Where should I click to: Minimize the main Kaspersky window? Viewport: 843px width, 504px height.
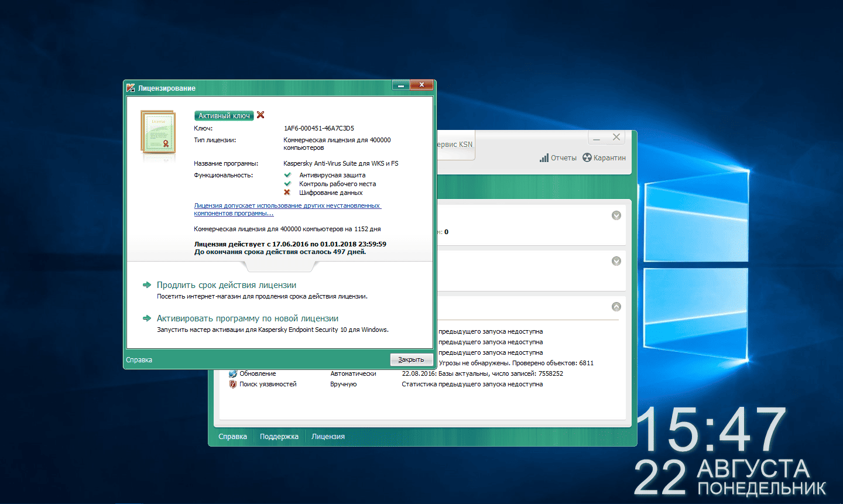click(x=597, y=138)
